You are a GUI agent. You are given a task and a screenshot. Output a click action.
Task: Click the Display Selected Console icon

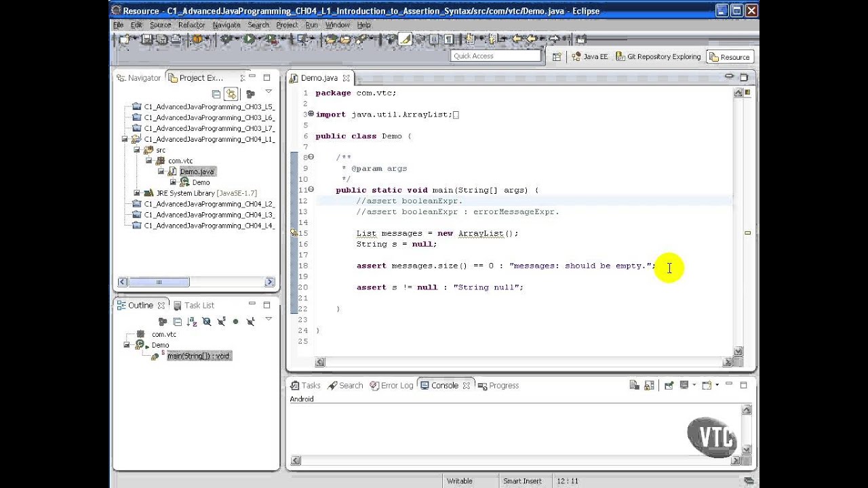pos(684,386)
